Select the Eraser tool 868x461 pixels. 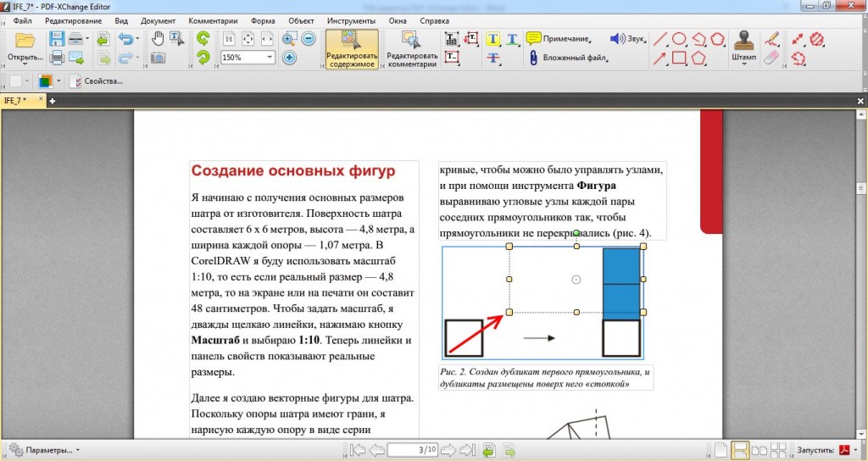(x=771, y=57)
